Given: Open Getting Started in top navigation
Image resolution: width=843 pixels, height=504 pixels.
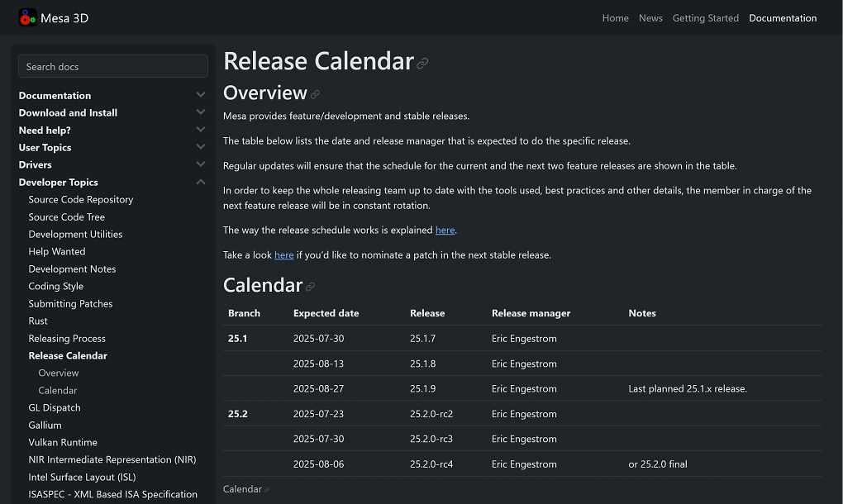Looking at the screenshot, I should (x=705, y=18).
